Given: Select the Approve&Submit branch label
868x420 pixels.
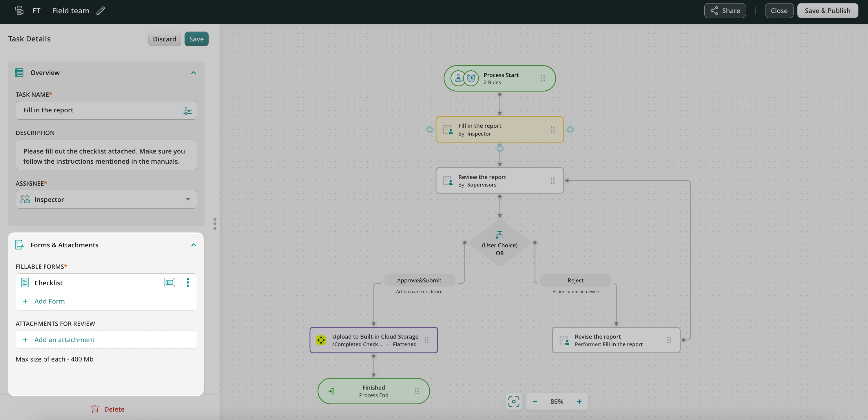Looking at the screenshot, I should [419, 280].
